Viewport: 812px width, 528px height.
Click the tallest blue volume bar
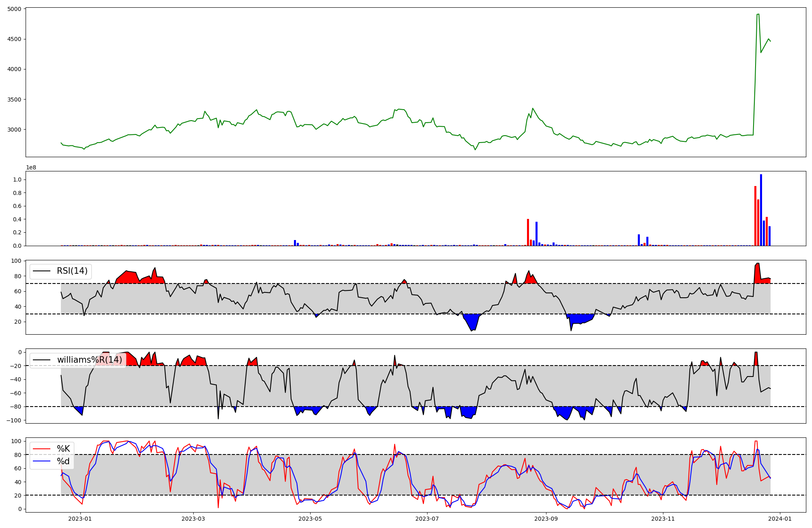[x=761, y=210]
